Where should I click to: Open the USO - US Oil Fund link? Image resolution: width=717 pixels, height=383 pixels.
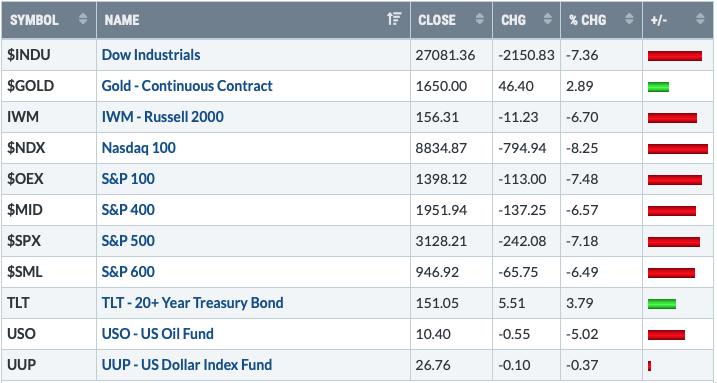click(158, 334)
